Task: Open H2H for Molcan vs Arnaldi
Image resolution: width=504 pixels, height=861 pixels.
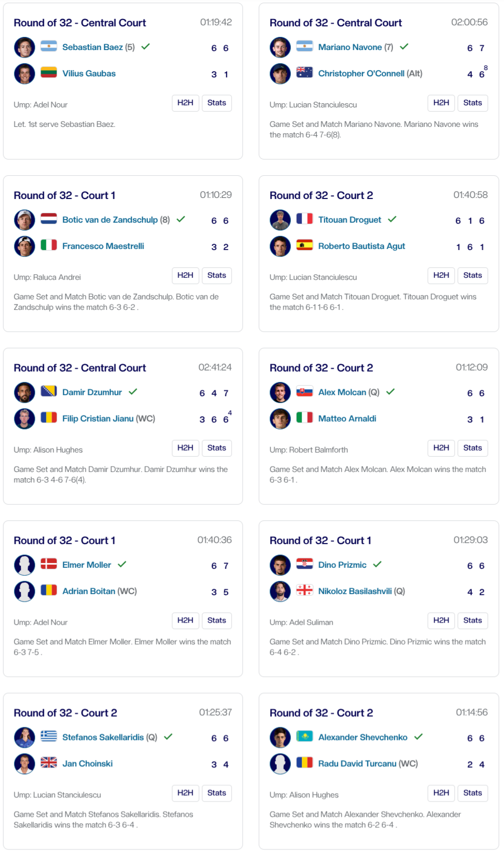Action: coord(441,448)
